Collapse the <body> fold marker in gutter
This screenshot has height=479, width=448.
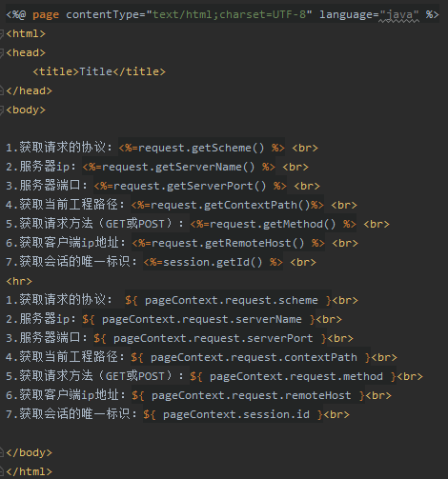click(x=2, y=110)
